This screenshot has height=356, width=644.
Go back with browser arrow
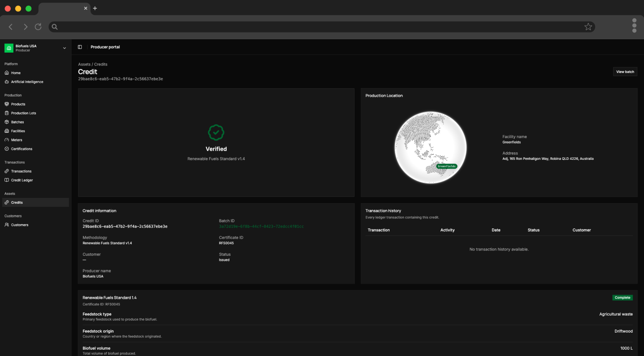11,27
